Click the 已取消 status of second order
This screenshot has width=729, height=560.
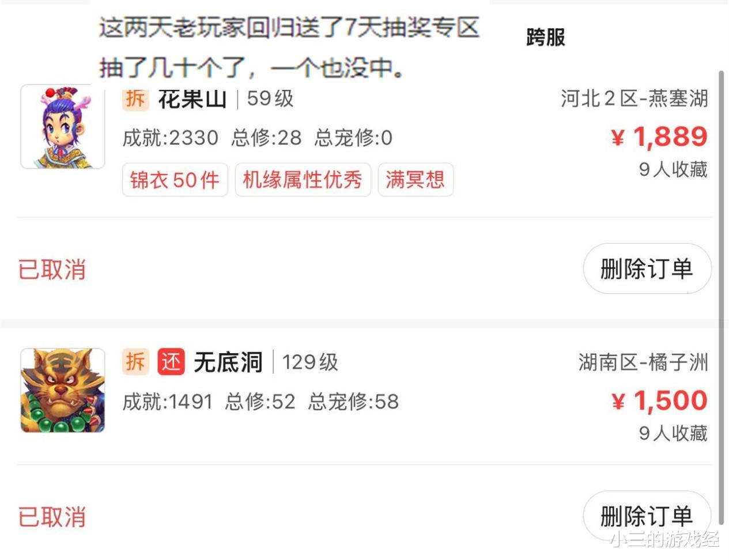tap(52, 517)
